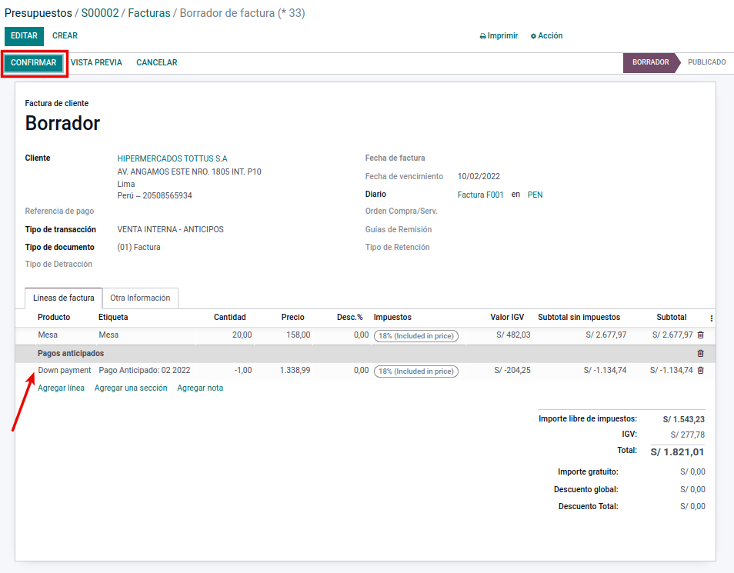
Task: Delete the Mesa invoice line
Action: pos(700,336)
